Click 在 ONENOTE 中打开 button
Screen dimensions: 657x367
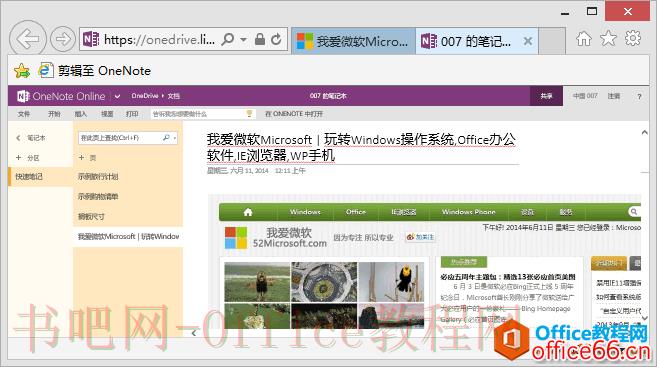click(x=294, y=114)
